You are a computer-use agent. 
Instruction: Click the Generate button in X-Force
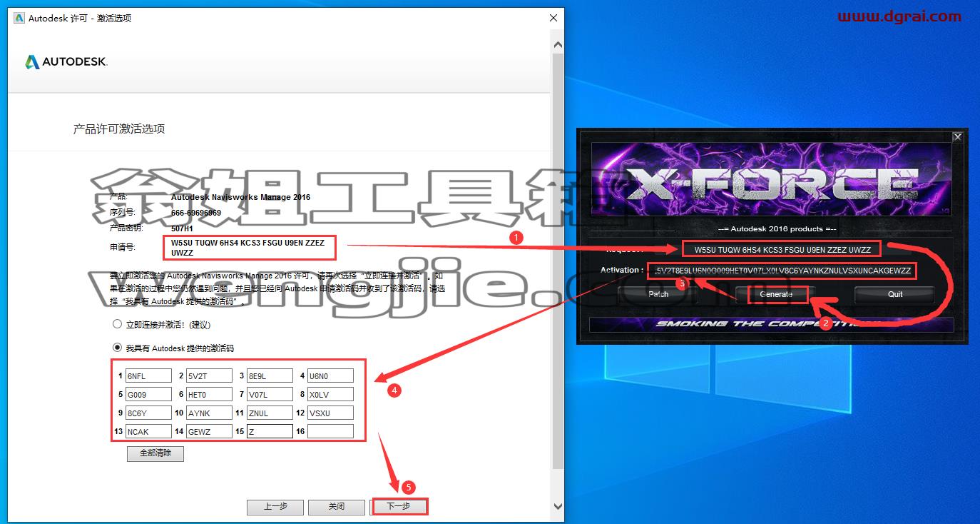776,294
